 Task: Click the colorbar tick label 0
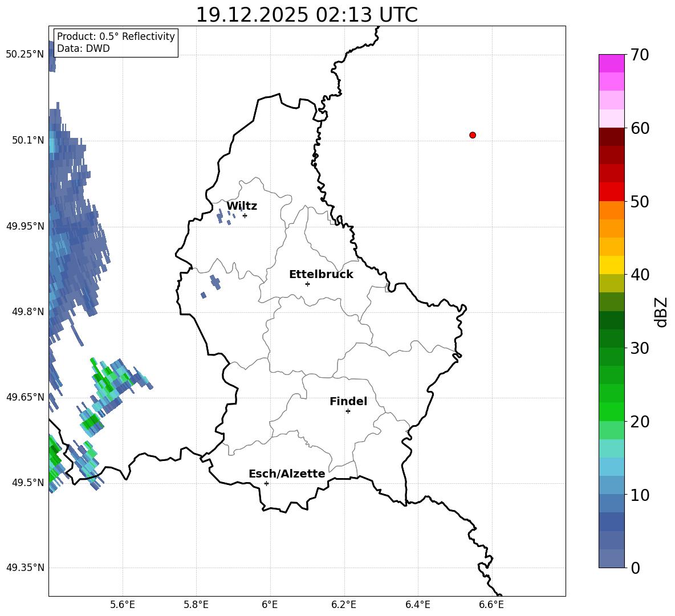pyautogui.click(x=635, y=568)
